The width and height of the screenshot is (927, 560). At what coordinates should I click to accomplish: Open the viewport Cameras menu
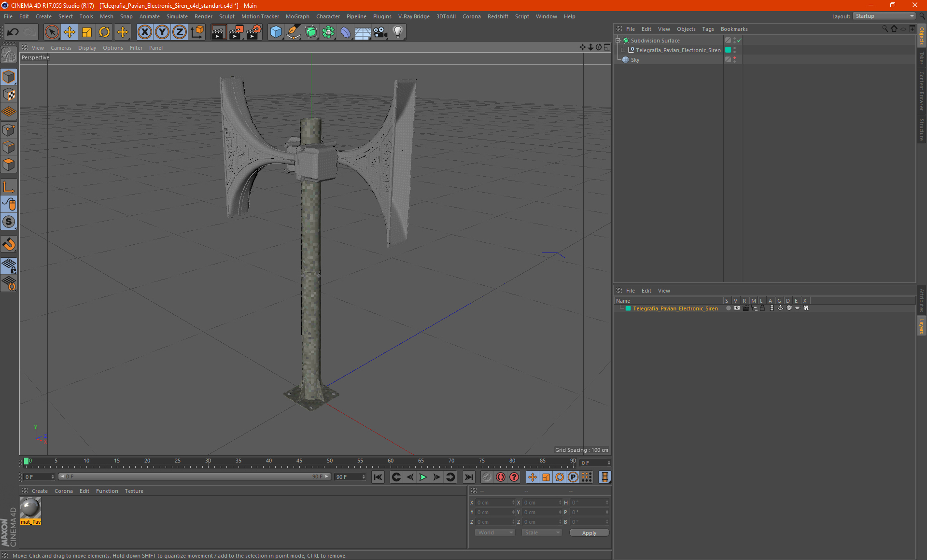tap(61, 48)
